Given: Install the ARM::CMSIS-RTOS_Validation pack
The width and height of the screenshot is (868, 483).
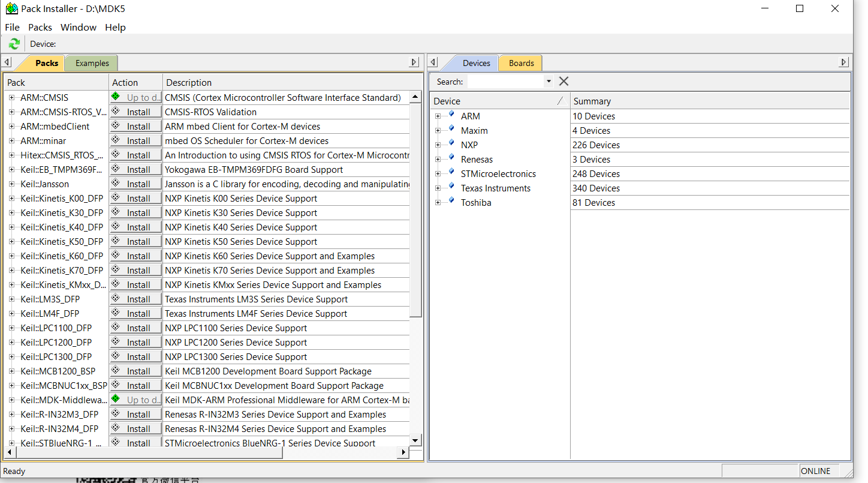Looking at the screenshot, I should (x=136, y=112).
